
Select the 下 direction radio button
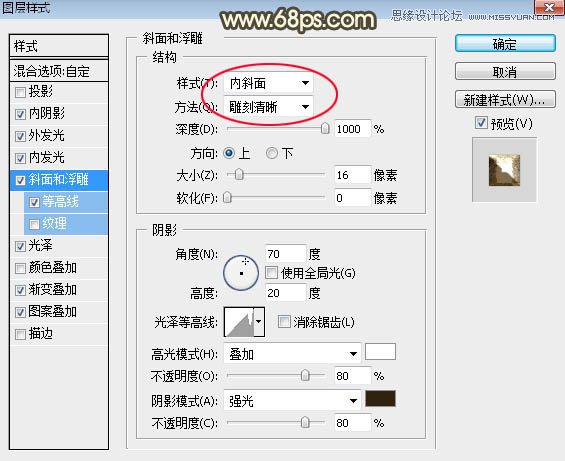[x=271, y=153]
